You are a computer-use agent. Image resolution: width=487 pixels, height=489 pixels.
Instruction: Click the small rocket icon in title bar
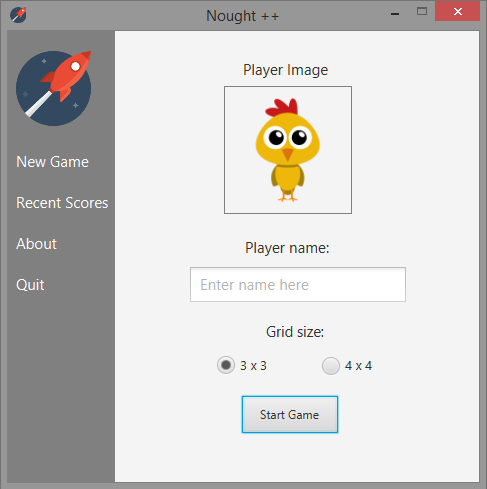[x=18, y=15]
